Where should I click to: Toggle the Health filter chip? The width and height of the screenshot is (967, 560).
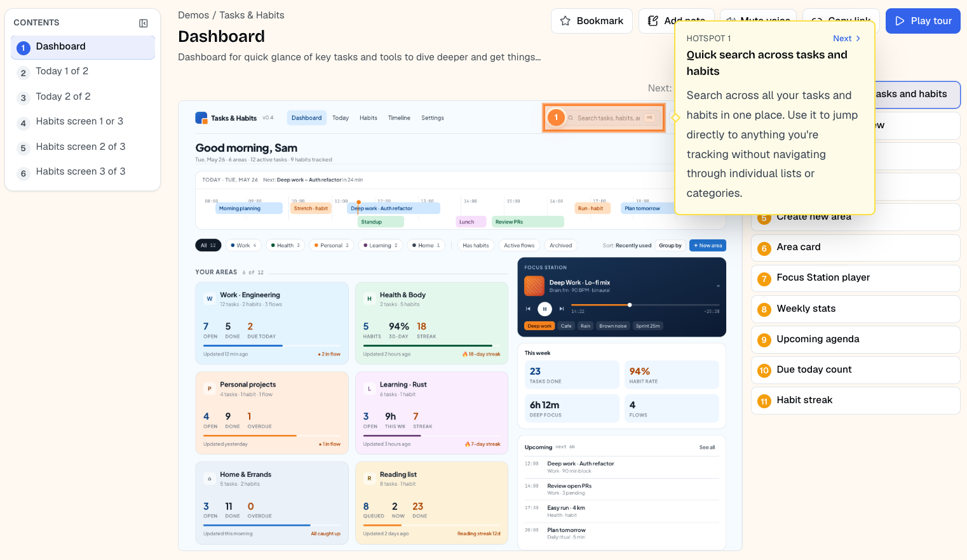coord(285,245)
